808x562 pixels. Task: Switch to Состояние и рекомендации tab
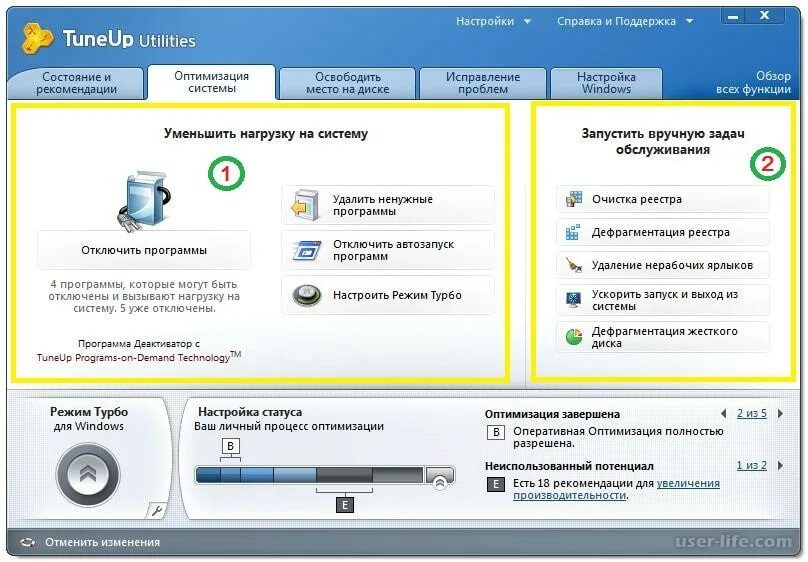(76, 83)
